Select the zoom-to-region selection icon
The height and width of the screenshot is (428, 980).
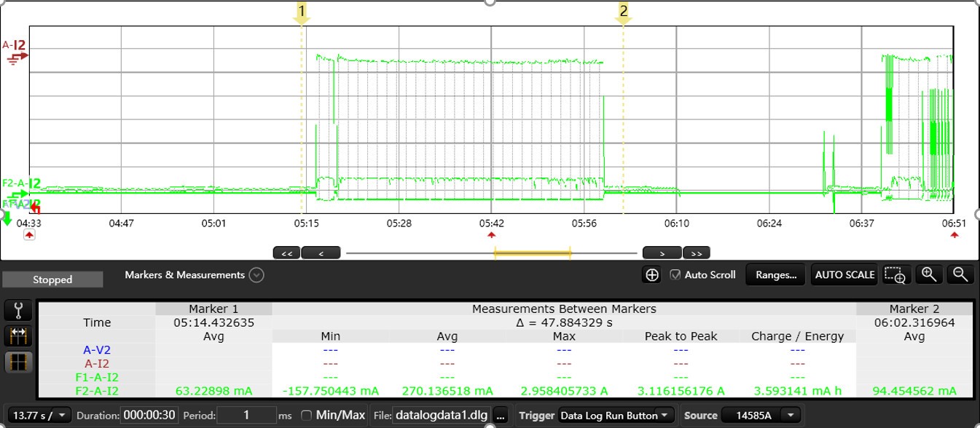[x=895, y=275]
